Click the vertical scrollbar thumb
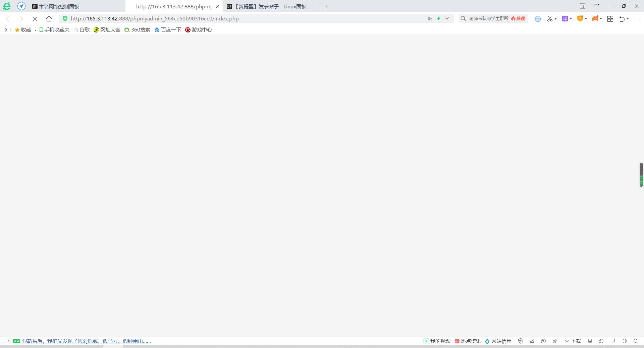Viewport: 644px width, 348px height. pos(641,175)
